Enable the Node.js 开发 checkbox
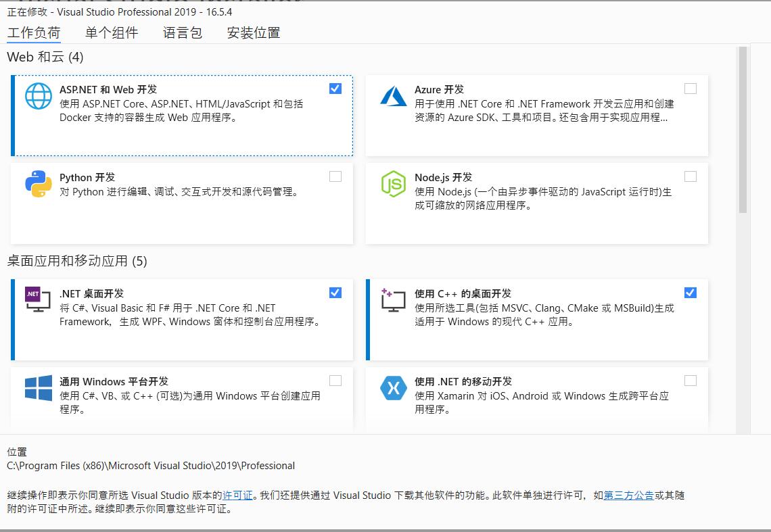Screen dimensions: 771x532 pyautogui.click(x=691, y=176)
